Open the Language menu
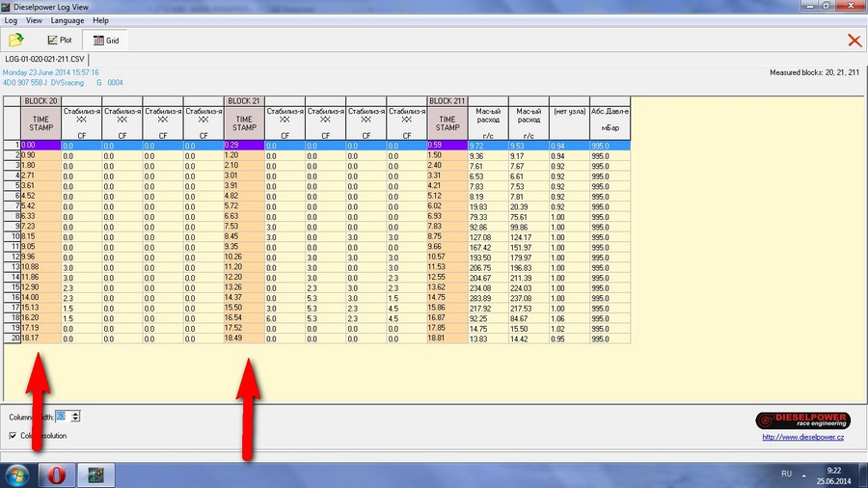868x488 pixels. [x=68, y=20]
